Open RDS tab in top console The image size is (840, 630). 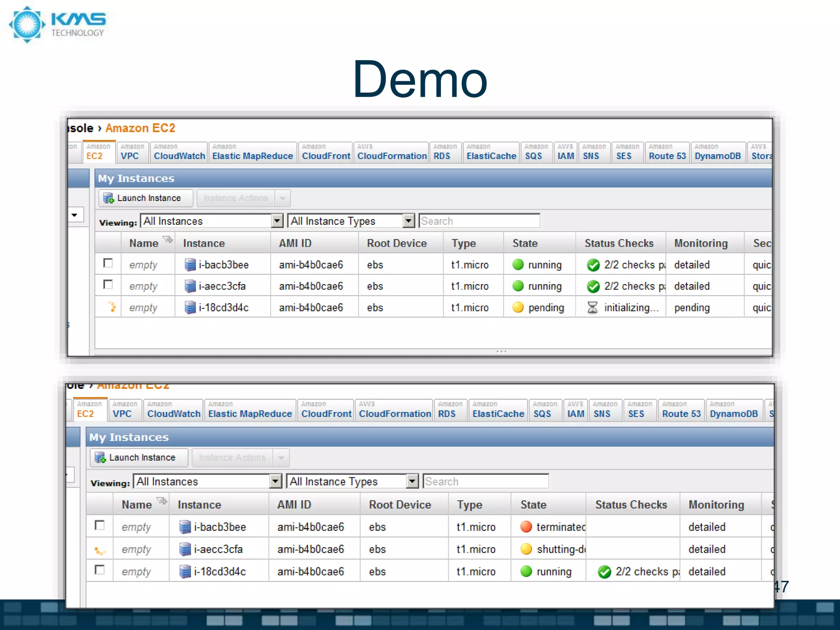pos(445,152)
